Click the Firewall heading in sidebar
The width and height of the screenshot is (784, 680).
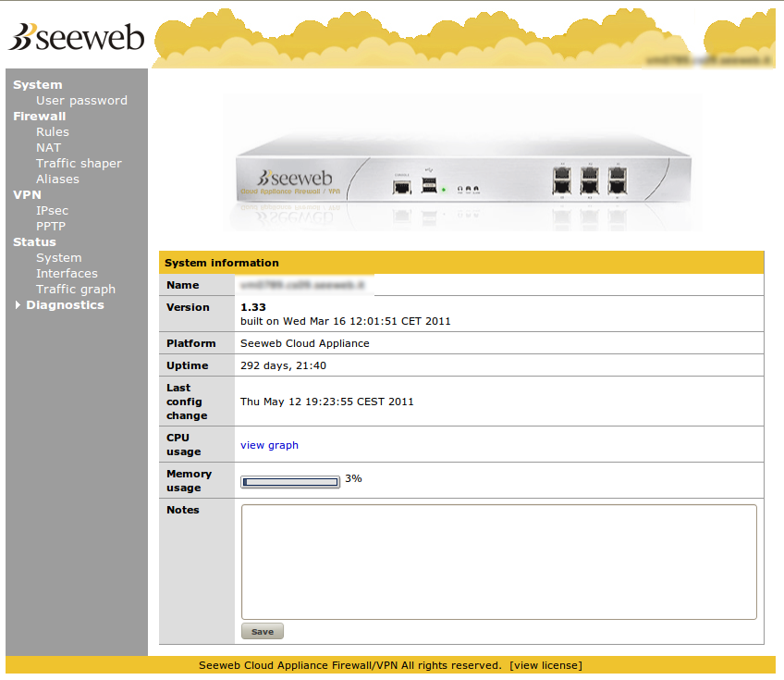pyautogui.click(x=40, y=116)
